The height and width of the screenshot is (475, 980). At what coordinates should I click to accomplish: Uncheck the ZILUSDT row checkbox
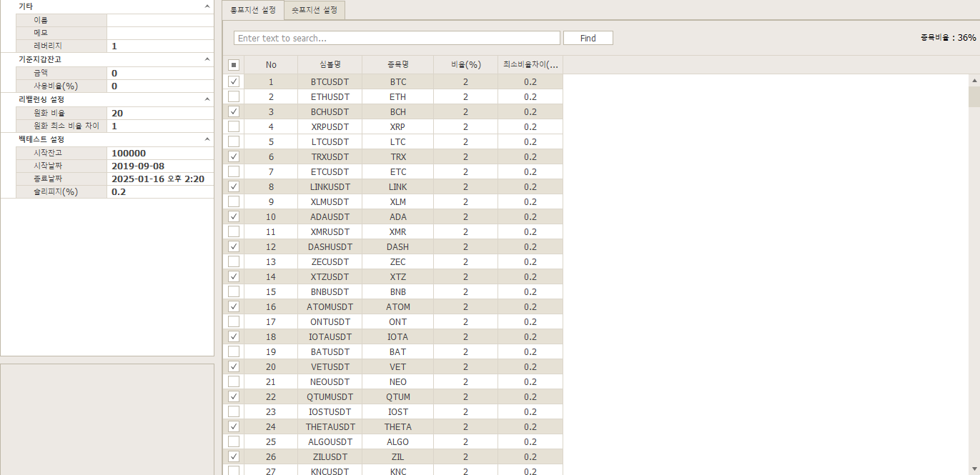[234, 456]
